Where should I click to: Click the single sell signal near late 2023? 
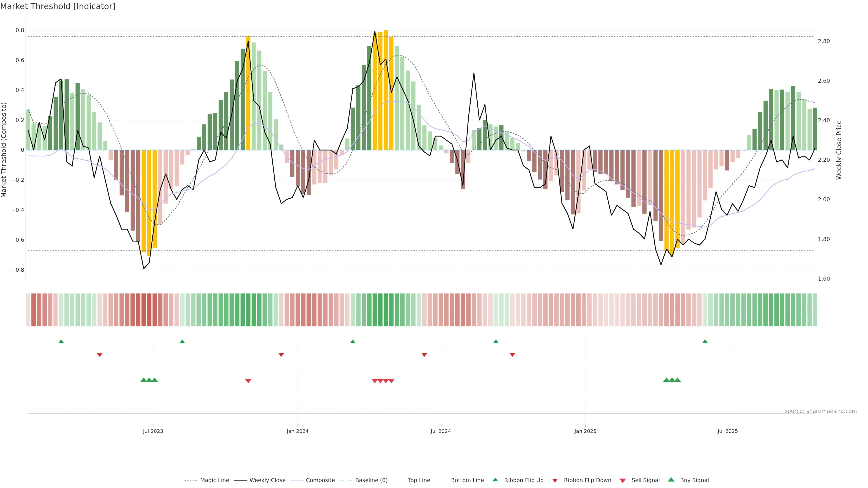coord(248,381)
